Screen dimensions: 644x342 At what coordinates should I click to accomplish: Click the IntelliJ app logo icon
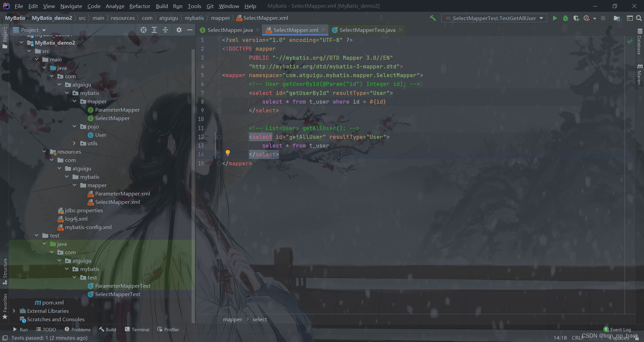pos(6,6)
